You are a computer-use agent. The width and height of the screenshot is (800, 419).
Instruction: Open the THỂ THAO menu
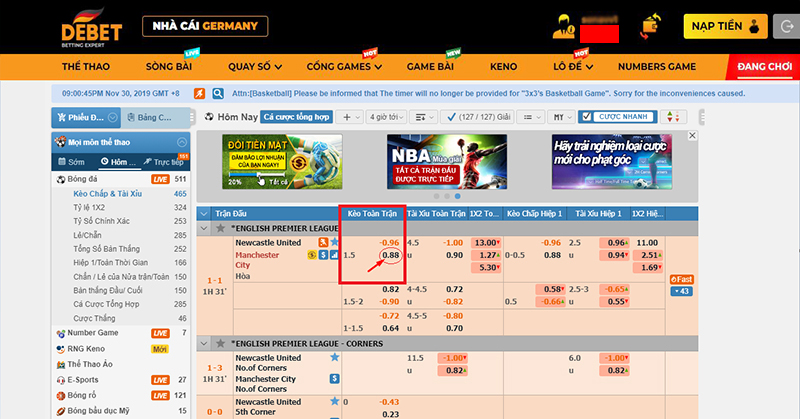[x=86, y=67]
